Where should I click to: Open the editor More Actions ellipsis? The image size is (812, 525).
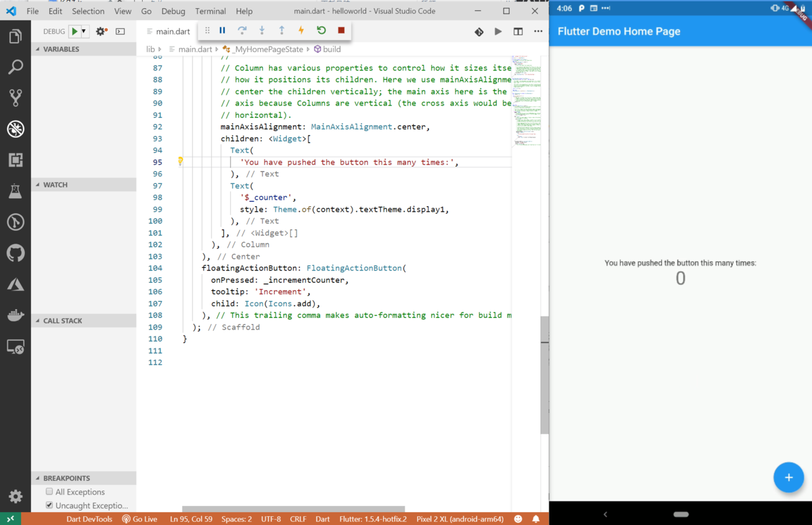[x=538, y=31]
